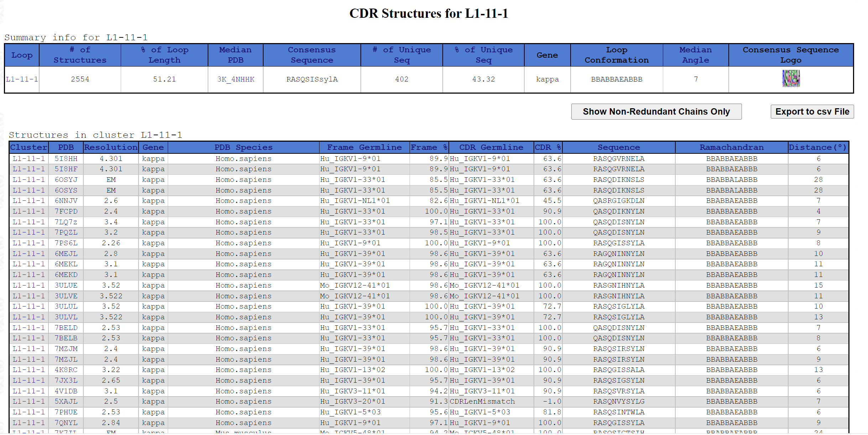This screenshot has width=868, height=435.
Task: Select BBABBALABBB Ramachandran in 6OSYJ row
Action: click(x=732, y=180)
